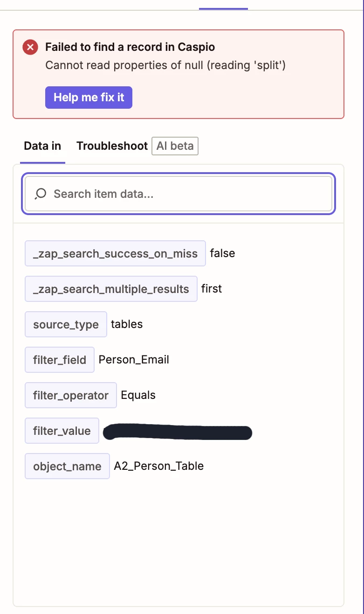Click the Help me fix it button
This screenshot has width=364, height=614.
tap(89, 98)
